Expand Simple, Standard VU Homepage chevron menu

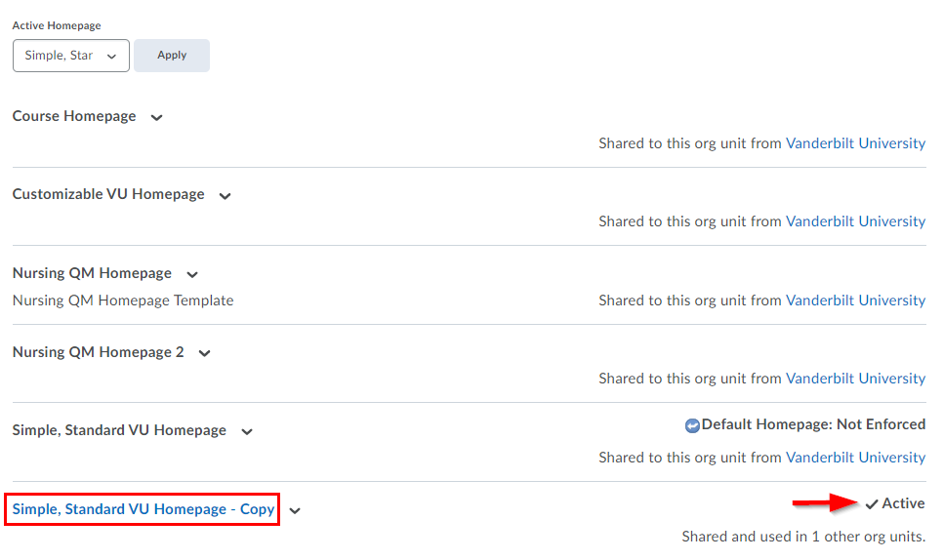pyautogui.click(x=247, y=431)
